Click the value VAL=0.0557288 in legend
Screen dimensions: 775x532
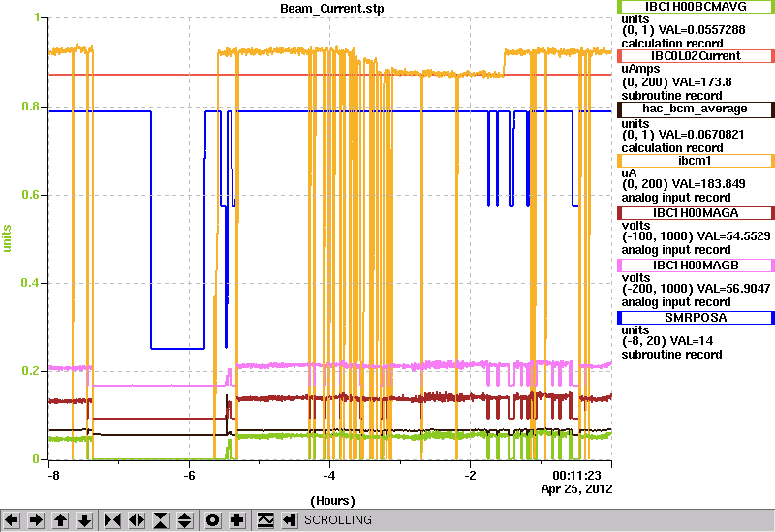coord(701,30)
